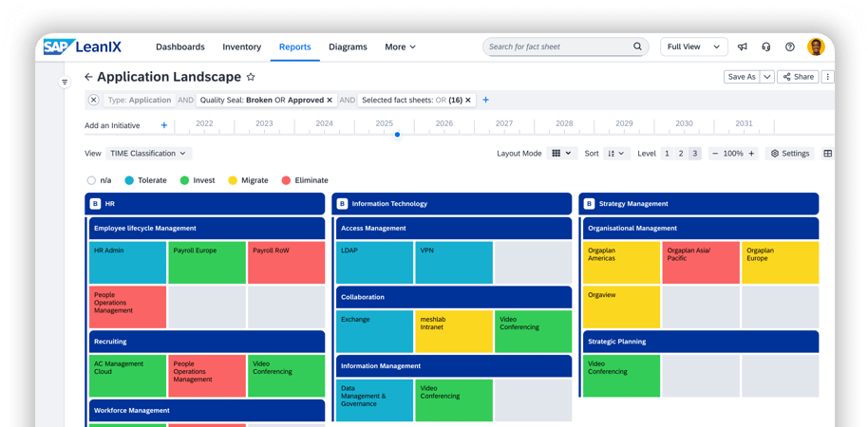
Task: Go back using the left arrow icon
Action: point(88,77)
